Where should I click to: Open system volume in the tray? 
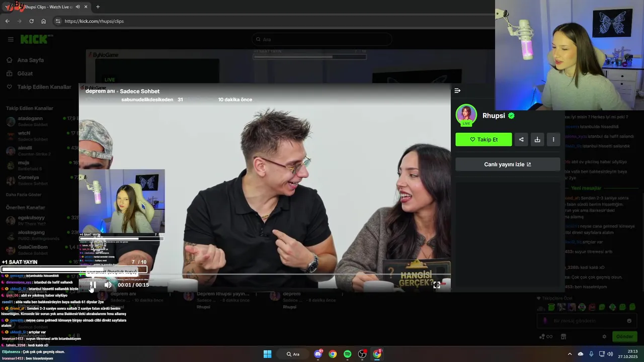click(x=610, y=354)
